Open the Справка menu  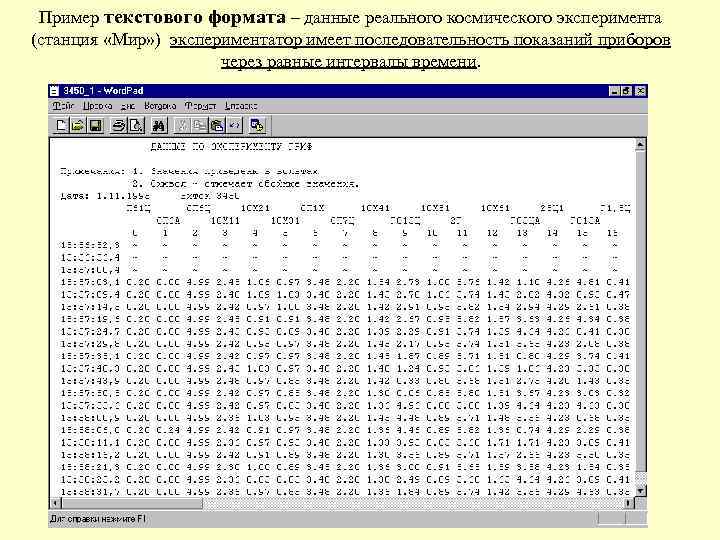(241, 106)
